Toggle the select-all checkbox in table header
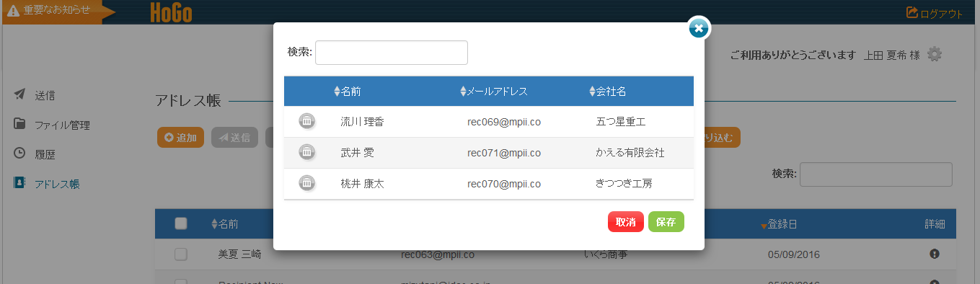This screenshot has width=980, height=284. (181, 223)
